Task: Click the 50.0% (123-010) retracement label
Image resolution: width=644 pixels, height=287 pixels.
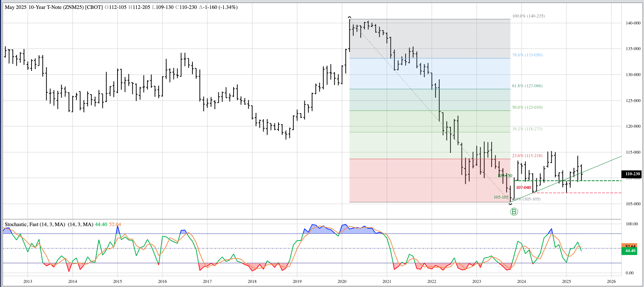Action: (527, 107)
